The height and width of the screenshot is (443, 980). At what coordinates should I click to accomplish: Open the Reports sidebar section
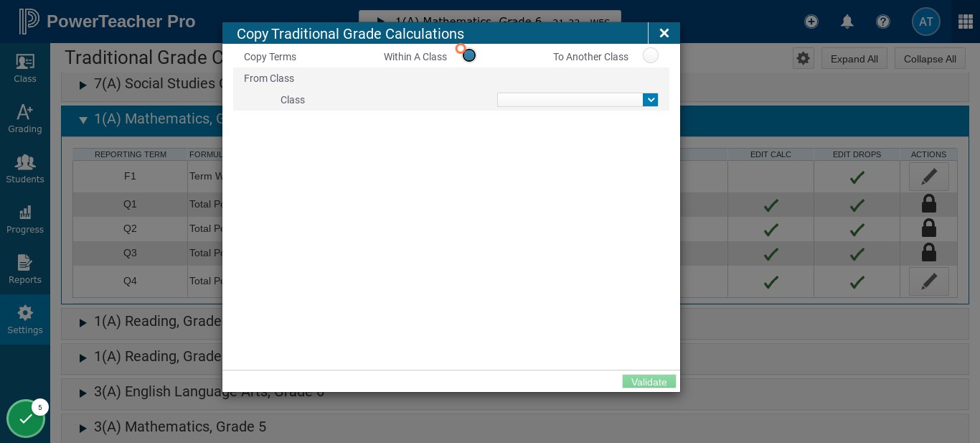(x=25, y=269)
